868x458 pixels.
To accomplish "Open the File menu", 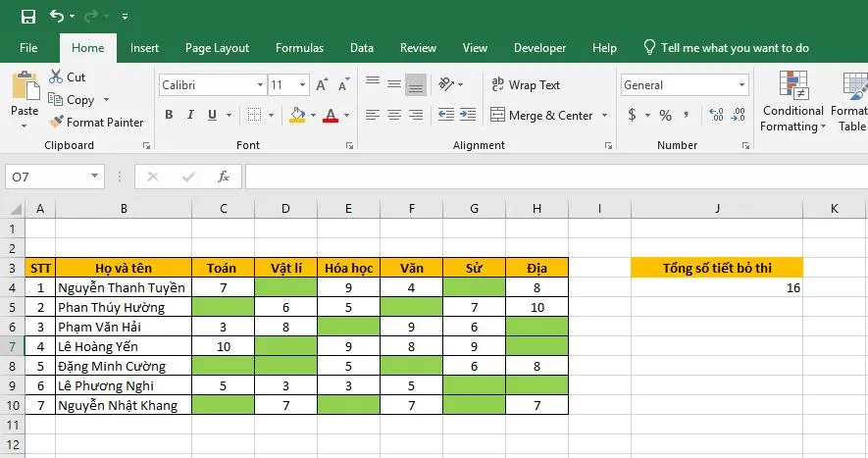I will tap(28, 48).
